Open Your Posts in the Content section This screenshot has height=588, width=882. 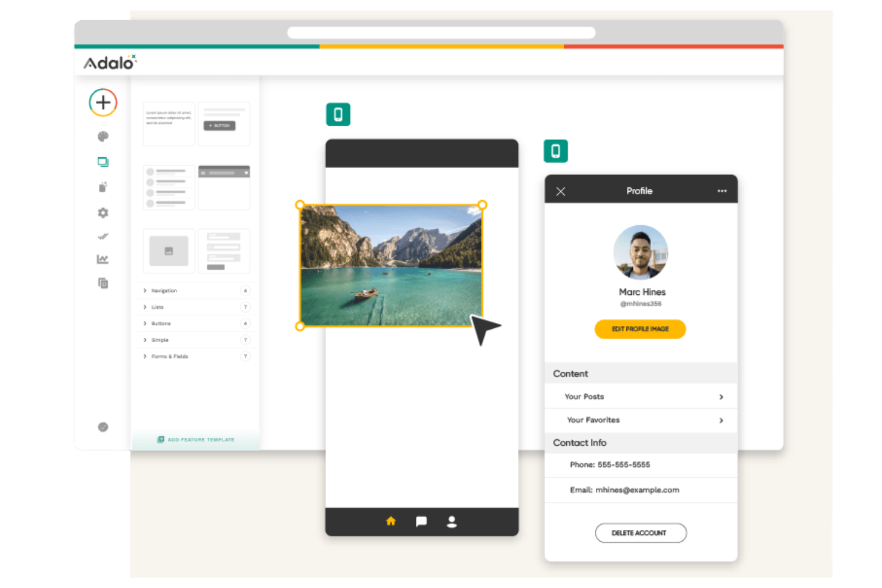click(640, 396)
